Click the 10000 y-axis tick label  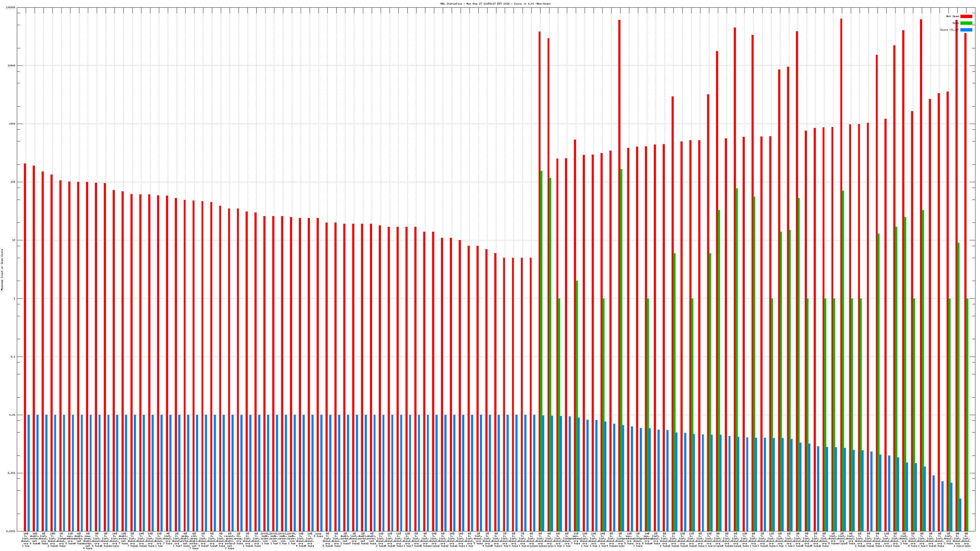[12, 66]
